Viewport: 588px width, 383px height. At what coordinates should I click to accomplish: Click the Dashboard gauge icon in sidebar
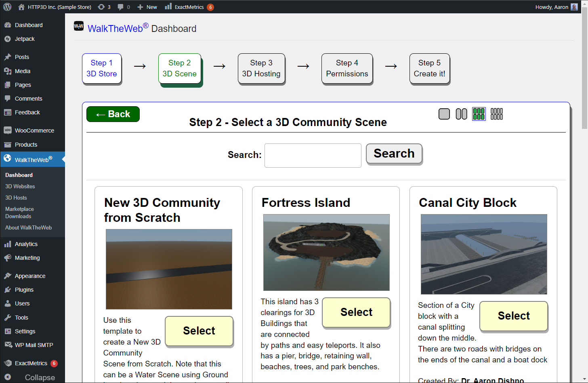[8, 25]
